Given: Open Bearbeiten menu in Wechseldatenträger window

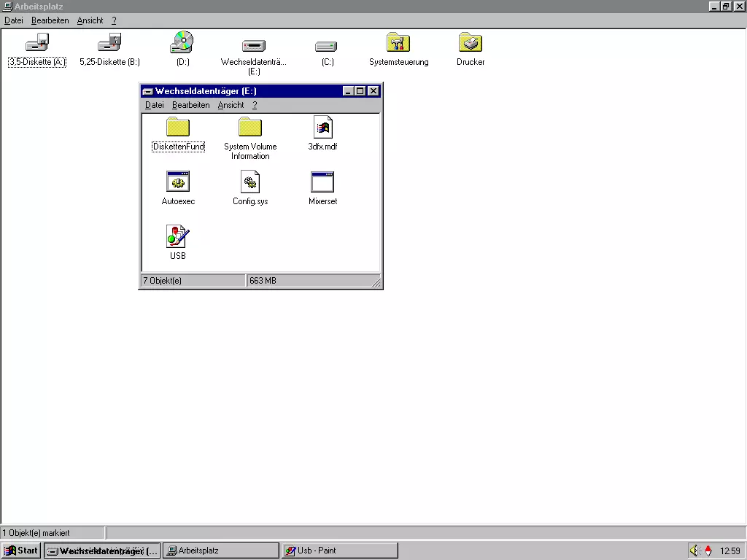Looking at the screenshot, I should click(x=190, y=105).
